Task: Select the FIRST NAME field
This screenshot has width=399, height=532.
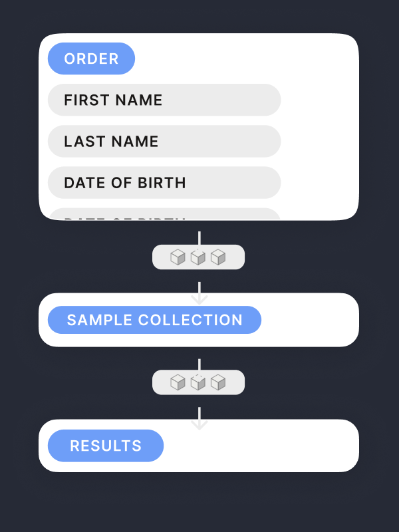Action: point(164,100)
